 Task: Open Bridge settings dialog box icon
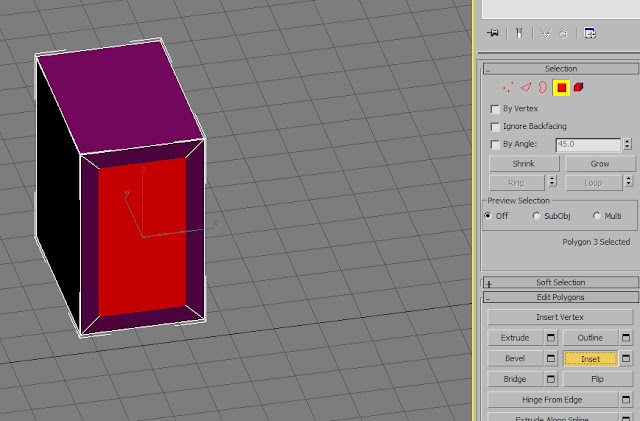tap(551, 379)
